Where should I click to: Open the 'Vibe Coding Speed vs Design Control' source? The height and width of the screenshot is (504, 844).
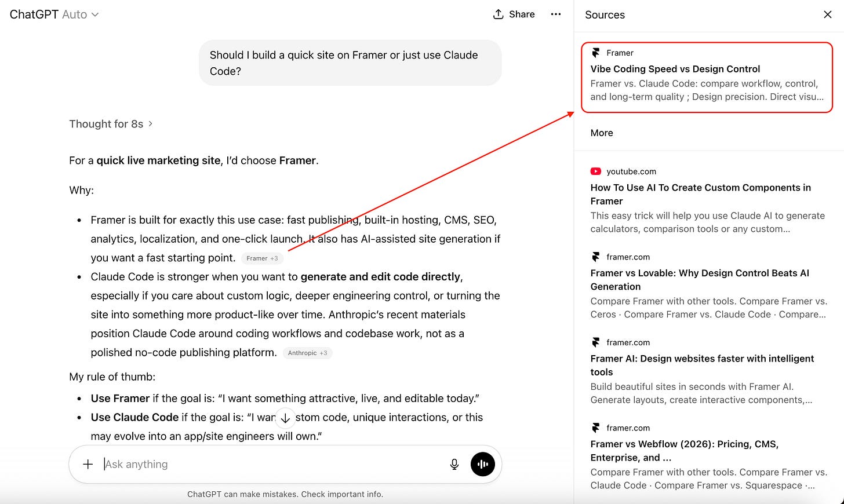(x=707, y=77)
